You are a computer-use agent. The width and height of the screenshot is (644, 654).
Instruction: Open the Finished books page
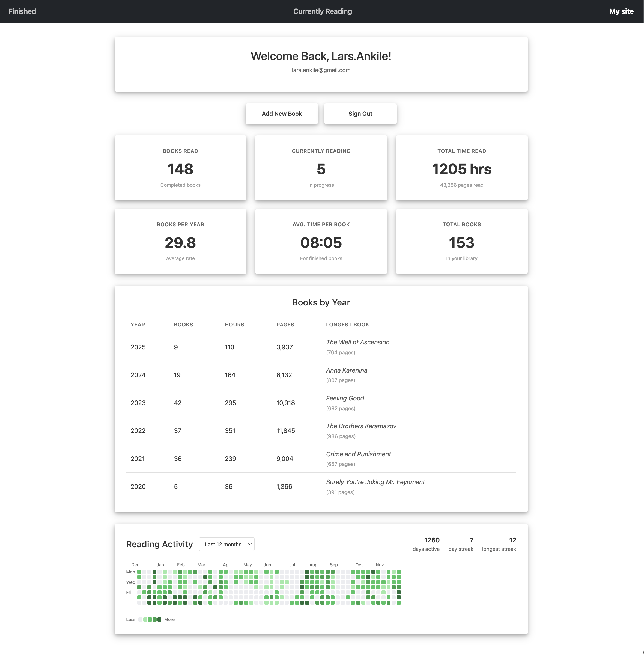pos(22,11)
